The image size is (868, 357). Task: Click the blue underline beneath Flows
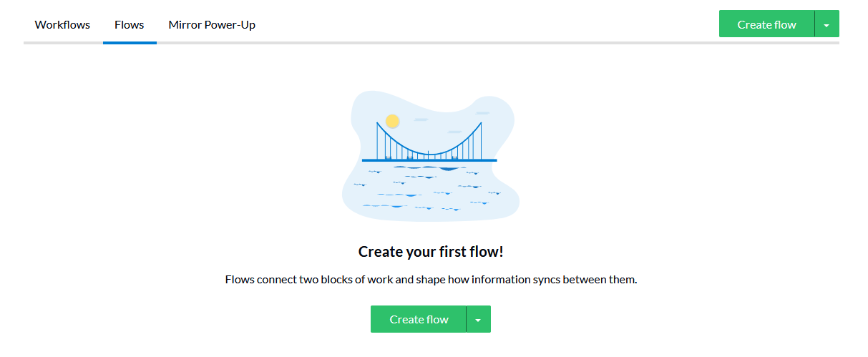(x=130, y=43)
